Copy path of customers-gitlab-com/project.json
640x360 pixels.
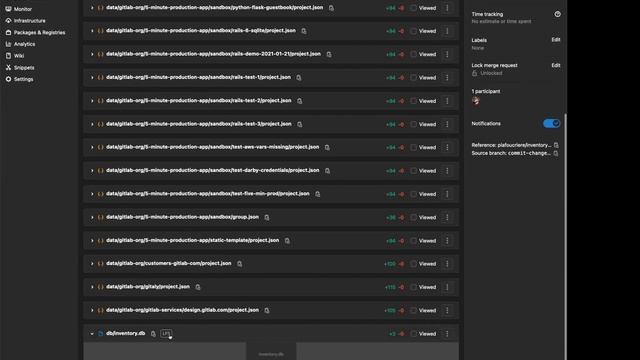[239, 264]
